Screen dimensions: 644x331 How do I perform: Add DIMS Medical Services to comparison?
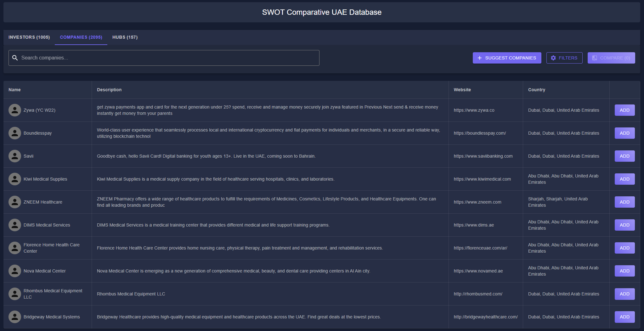click(624, 225)
